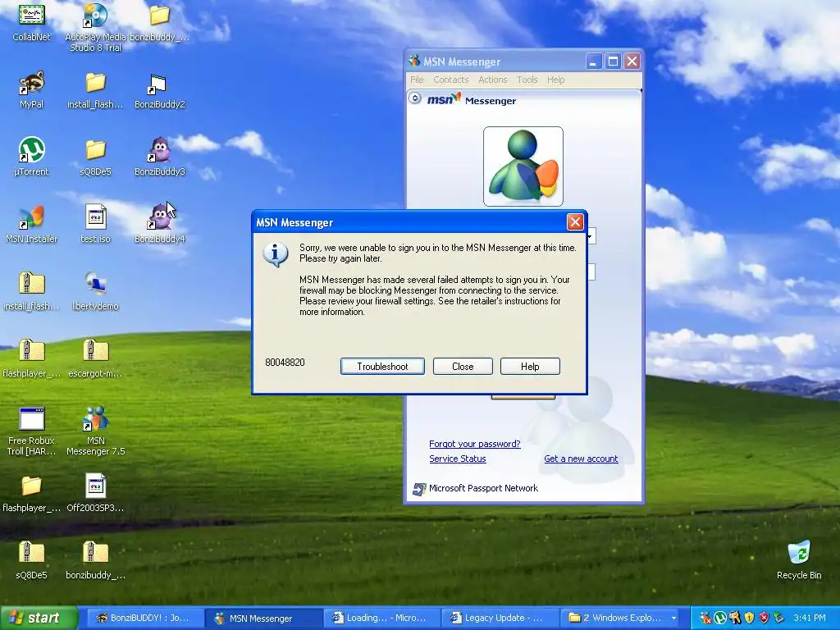Open the Start menu
840x630 pixels.
[39, 618]
